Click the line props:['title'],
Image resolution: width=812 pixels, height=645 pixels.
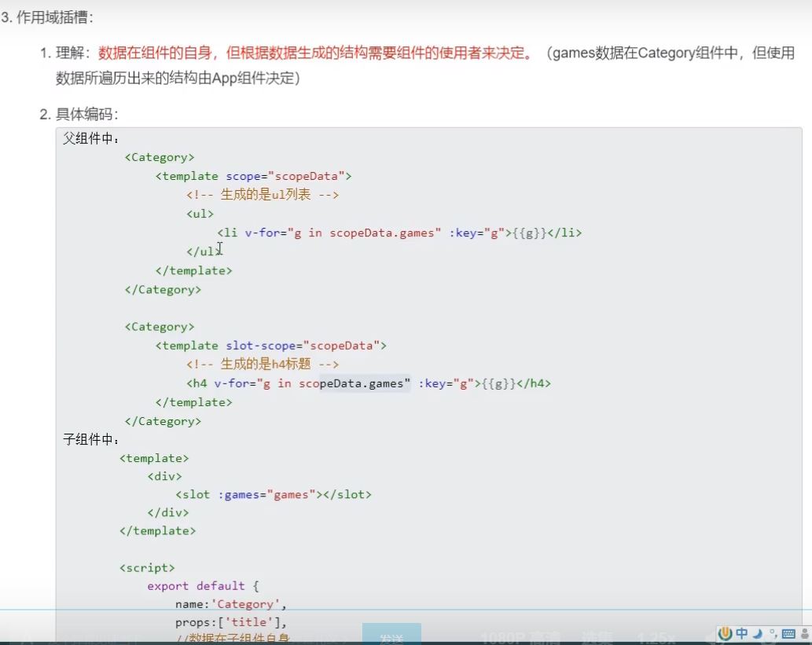pyautogui.click(x=231, y=622)
